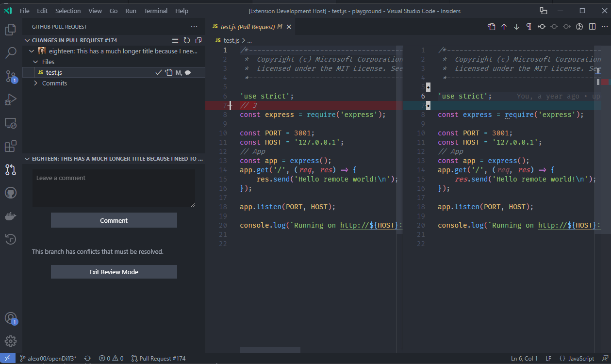Viewport: 611px width, 364px height.
Task: Open the Manage gear menu
Action: click(11, 341)
